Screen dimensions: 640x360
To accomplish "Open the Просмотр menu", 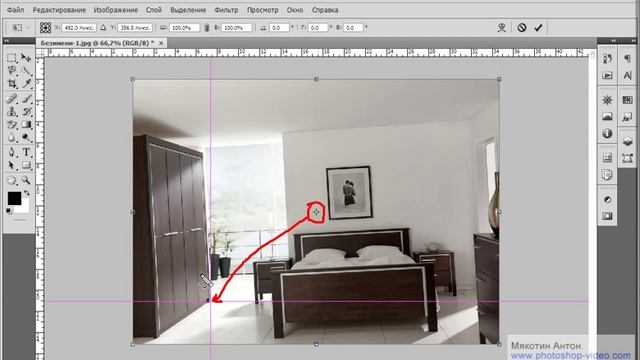I will click(x=262, y=10).
